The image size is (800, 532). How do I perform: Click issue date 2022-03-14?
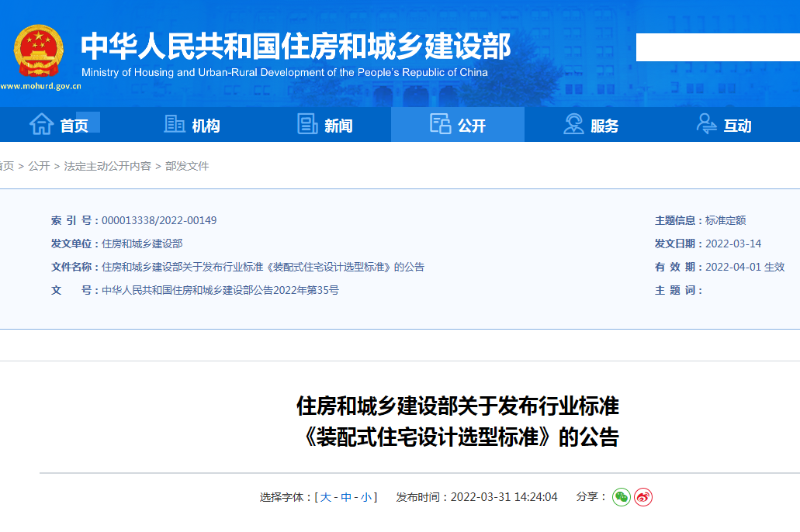click(733, 244)
